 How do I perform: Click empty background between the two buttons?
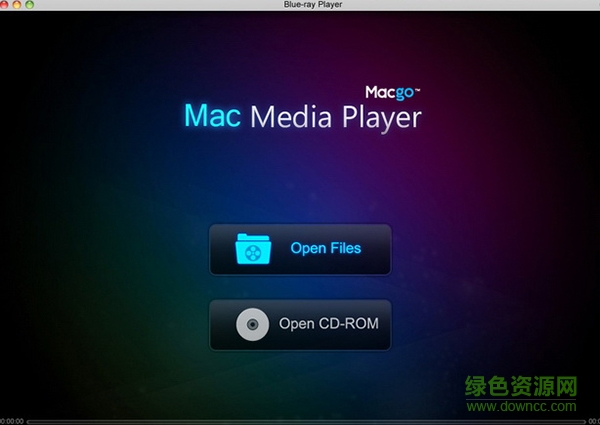coord(299,287)
